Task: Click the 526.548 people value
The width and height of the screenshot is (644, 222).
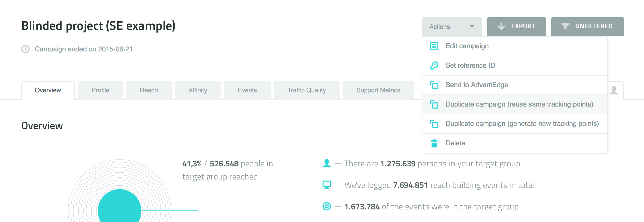Action: (224, 164)
